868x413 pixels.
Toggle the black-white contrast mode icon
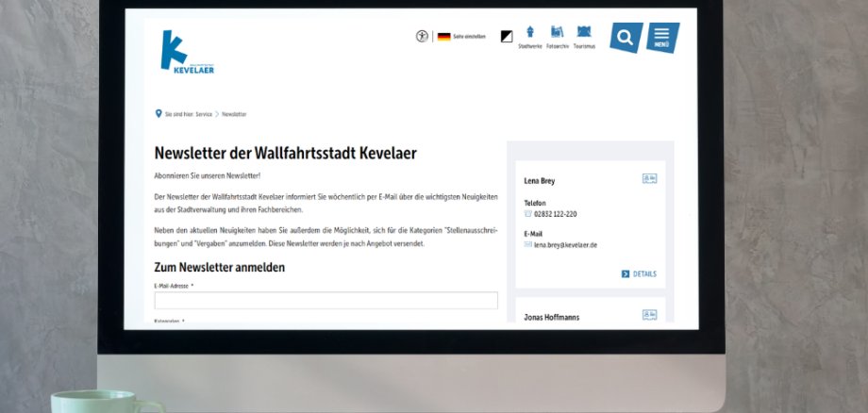[x=507, y=37]
